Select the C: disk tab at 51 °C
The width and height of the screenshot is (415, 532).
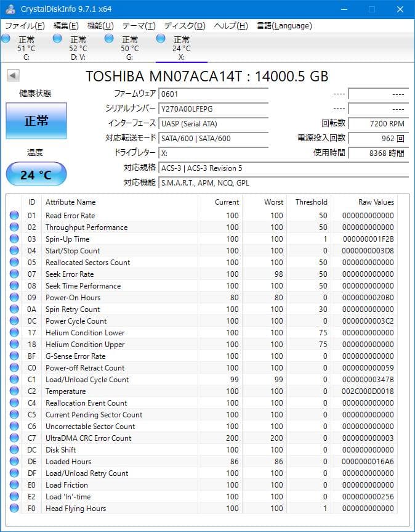(26, 48)
